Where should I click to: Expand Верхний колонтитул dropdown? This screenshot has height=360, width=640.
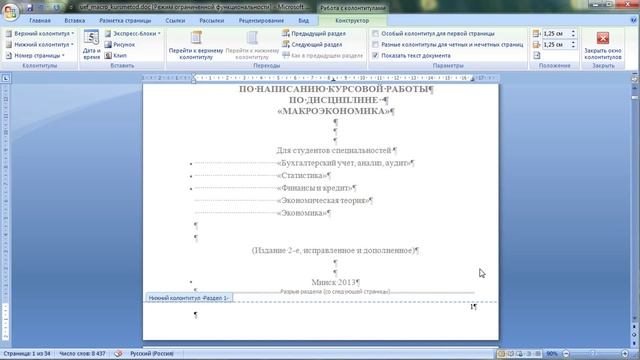pyautogui.click(x=40, y=33)
